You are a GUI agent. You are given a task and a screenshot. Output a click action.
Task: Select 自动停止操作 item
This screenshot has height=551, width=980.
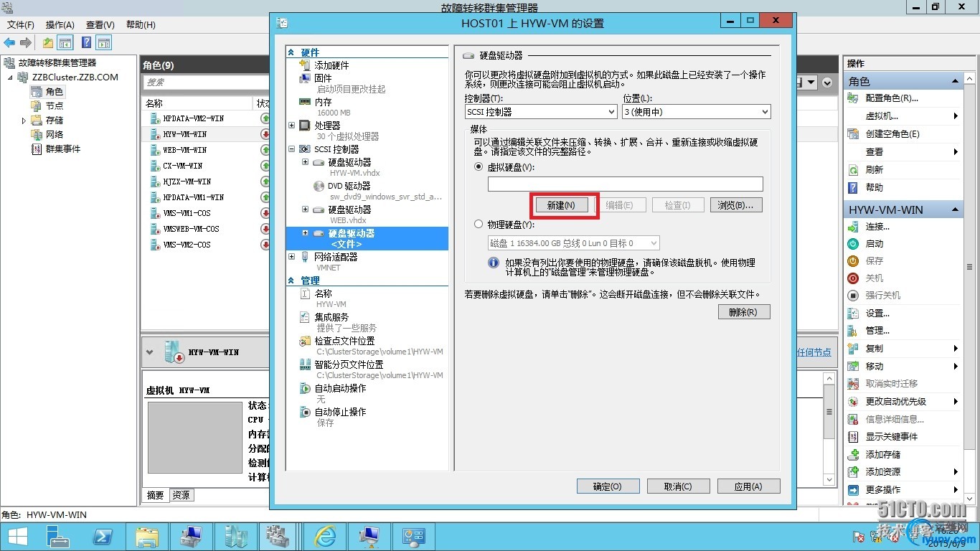tap(340, 412)
